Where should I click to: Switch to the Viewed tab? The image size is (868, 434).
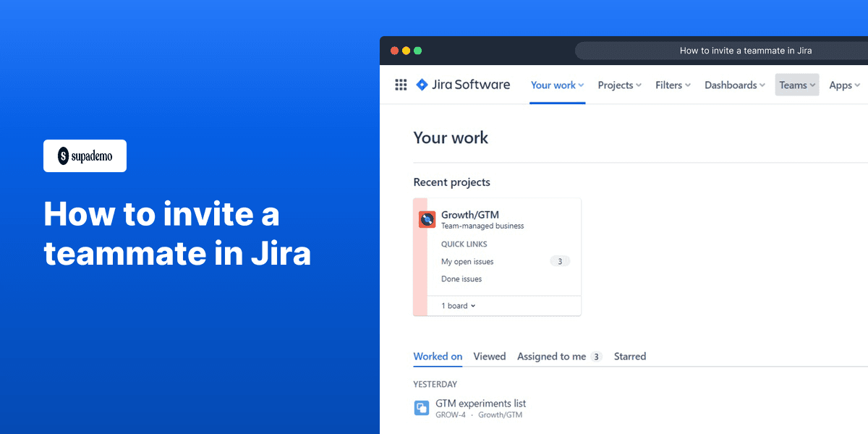tap(490, 356)
